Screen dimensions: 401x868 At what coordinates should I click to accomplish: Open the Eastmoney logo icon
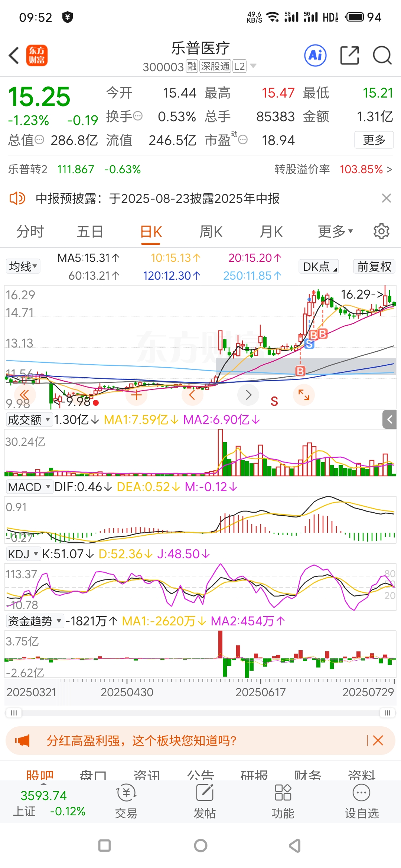tap(37, 56)
